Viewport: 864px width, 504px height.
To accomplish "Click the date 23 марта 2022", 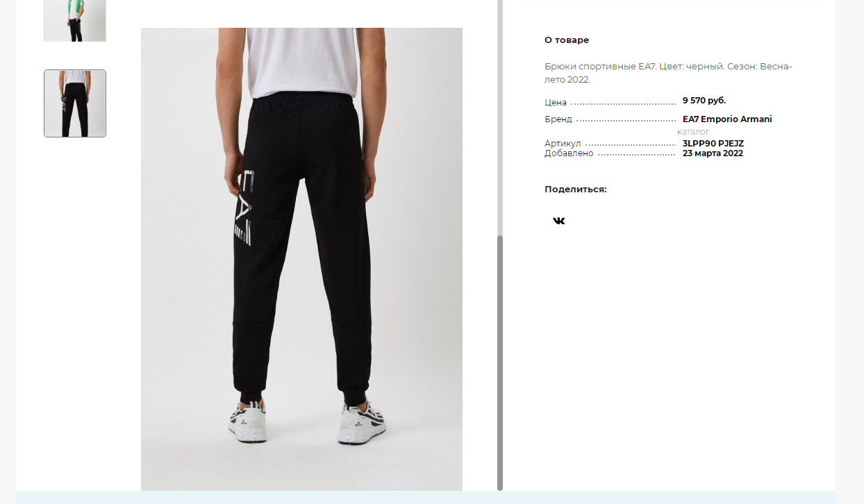I will click(x=713, y=153).
